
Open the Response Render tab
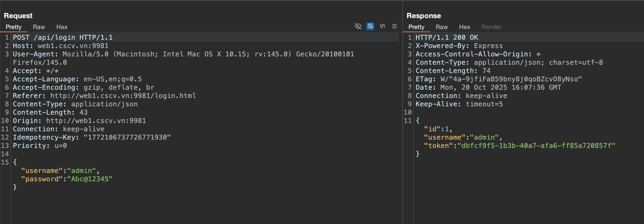click(491, 27)
